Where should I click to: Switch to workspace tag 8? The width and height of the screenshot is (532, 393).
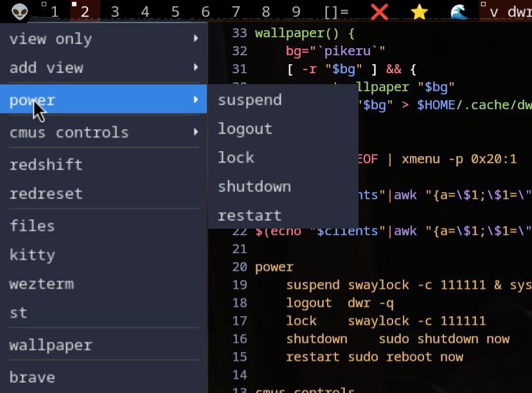[x=266, y=12]
